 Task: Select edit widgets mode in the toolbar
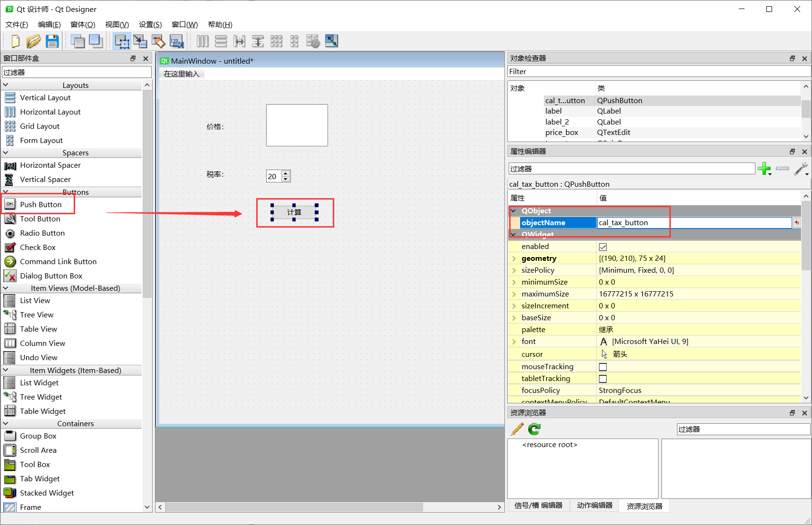122,41
